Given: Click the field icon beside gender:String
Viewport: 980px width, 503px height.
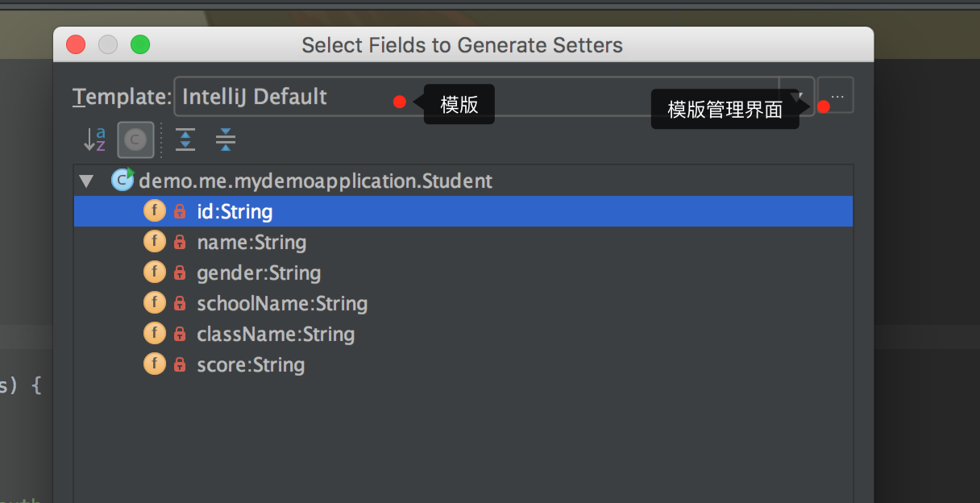Looking at the screenshot, I should (x=154, y=273).
